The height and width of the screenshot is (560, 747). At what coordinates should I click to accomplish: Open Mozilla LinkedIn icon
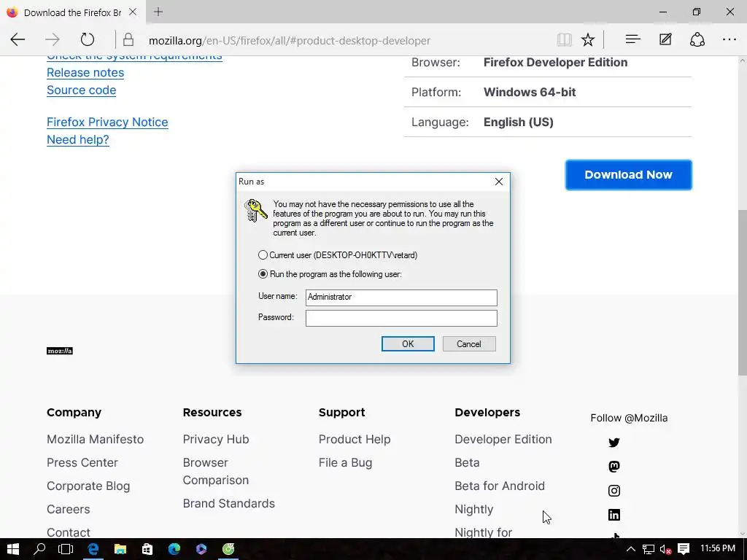click(x=614, y=515)
